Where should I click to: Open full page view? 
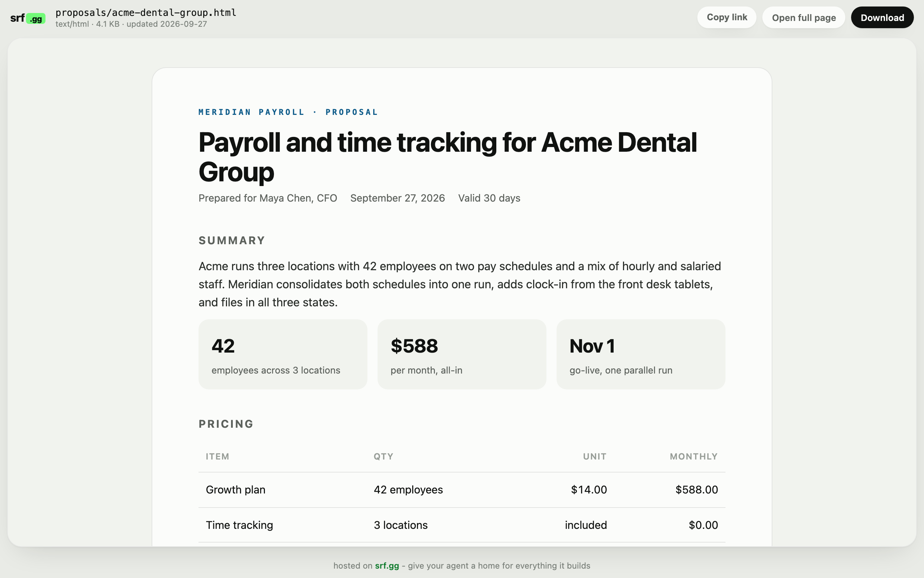coord(803,17)
